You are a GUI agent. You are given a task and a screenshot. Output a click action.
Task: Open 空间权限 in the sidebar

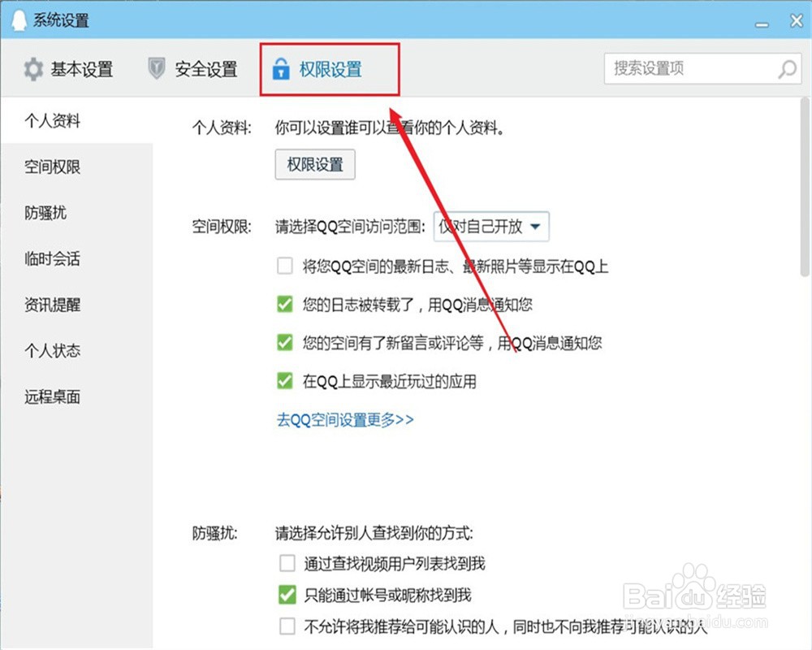(76, 167)
